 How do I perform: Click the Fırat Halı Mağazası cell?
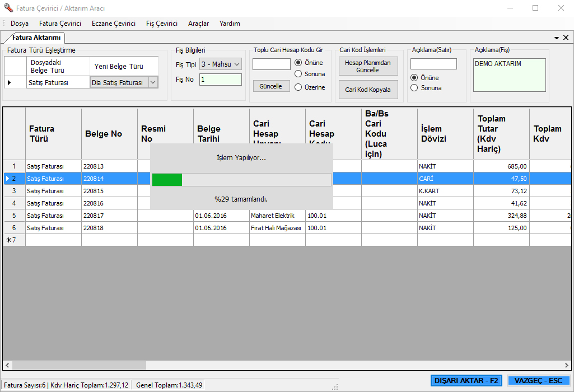pos(278,228)
